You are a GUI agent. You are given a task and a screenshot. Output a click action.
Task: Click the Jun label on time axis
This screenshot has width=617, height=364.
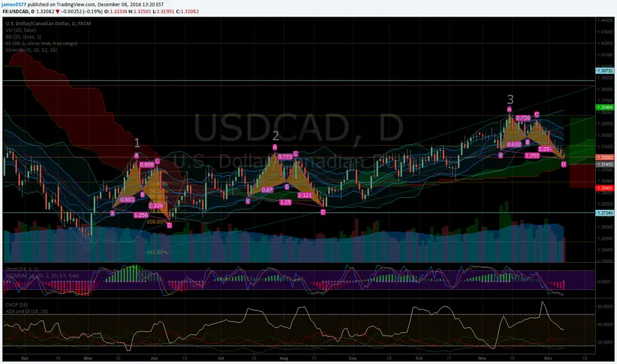154,359
